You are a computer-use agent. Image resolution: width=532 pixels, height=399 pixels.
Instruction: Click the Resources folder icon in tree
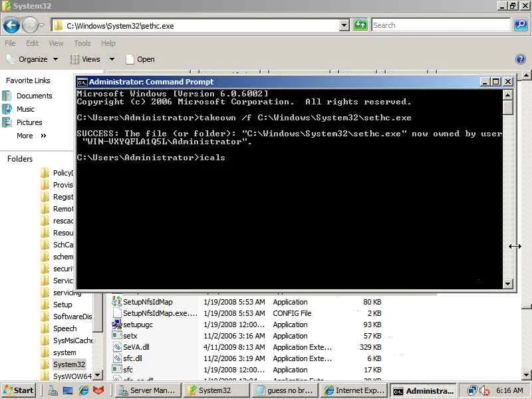point(45,233)
